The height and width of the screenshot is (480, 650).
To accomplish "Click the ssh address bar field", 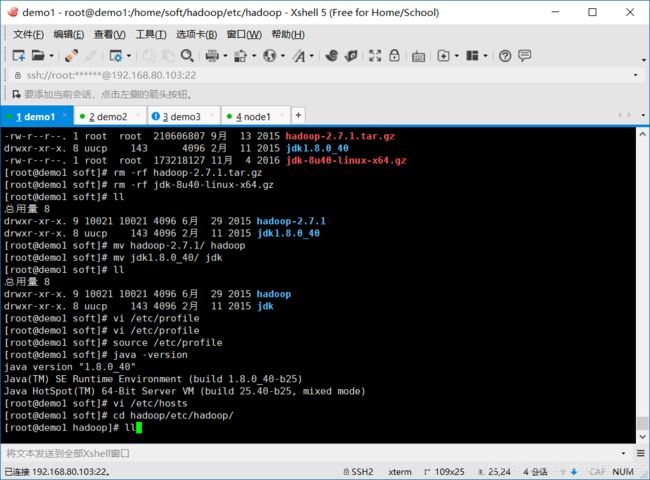I will [323, 75].
